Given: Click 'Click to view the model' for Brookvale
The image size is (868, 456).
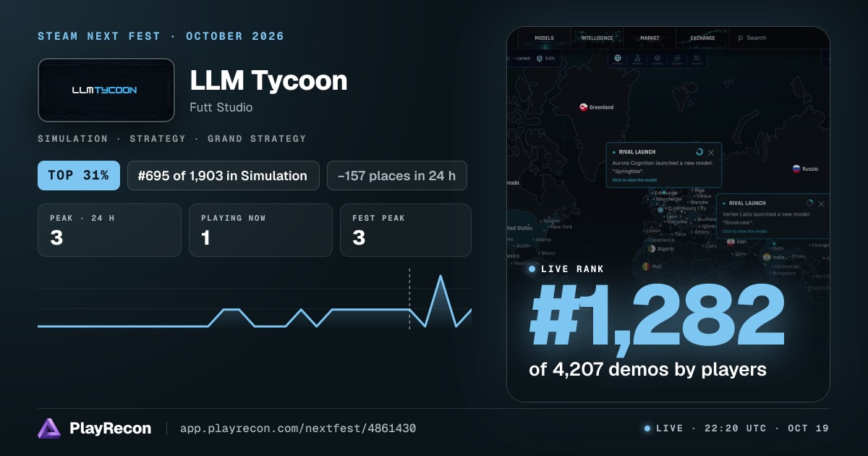Looking at the screenshot, I should click(x=744, y=232).
